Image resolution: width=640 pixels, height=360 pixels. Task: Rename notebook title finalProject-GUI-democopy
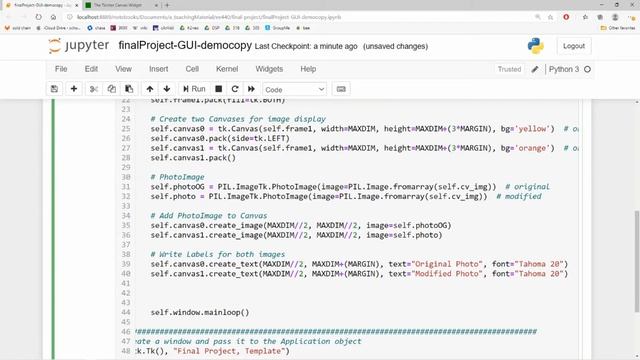pyautogui.click(x=185, y=45)
